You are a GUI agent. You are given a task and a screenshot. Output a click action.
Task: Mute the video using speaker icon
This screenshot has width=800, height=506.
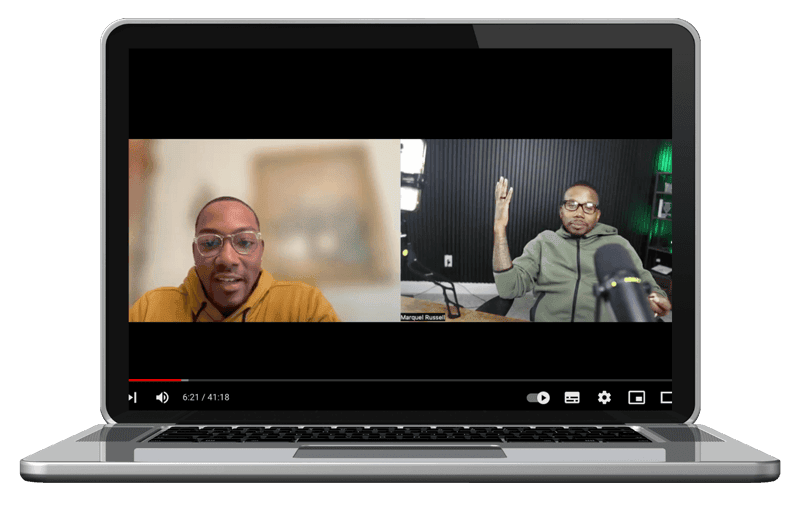pyautogui.click(x=162, y=397)
